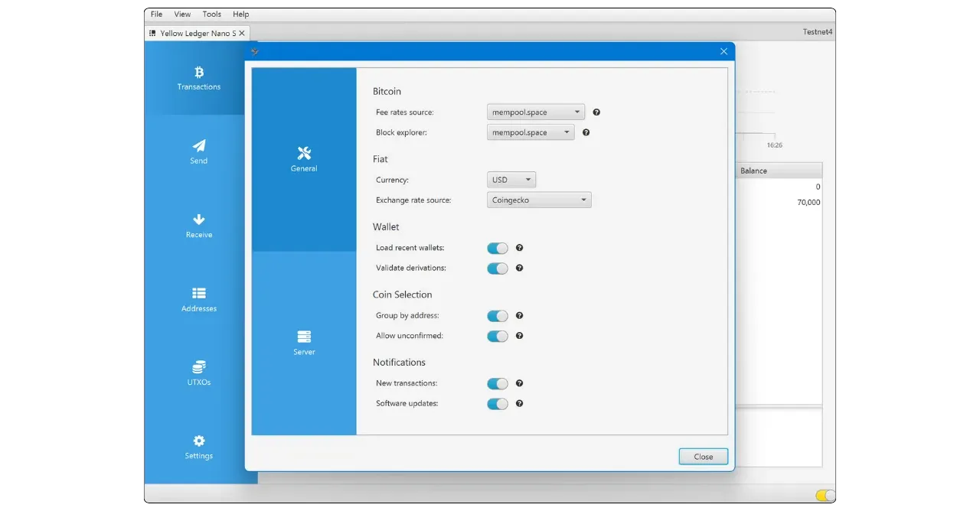The image size is (980, 511).
Task: Select the General preferences tools icon
Action: click(304, 153)
